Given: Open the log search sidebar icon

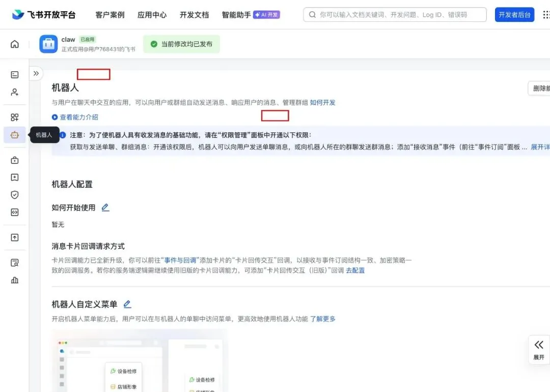Looking at the screenshot, I should click(x=15, y=263).
